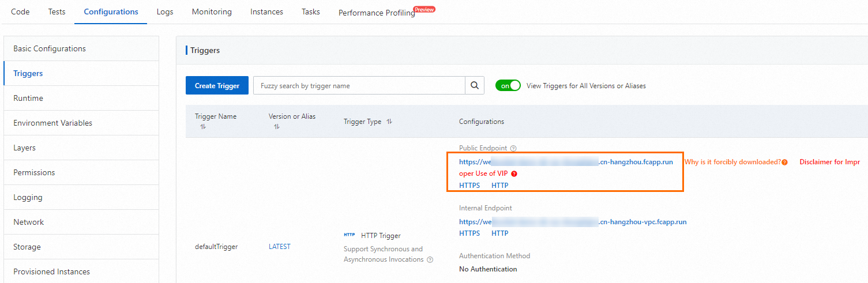
Task: Click the 'HTTP Trigger' type text
Action: 381,235
